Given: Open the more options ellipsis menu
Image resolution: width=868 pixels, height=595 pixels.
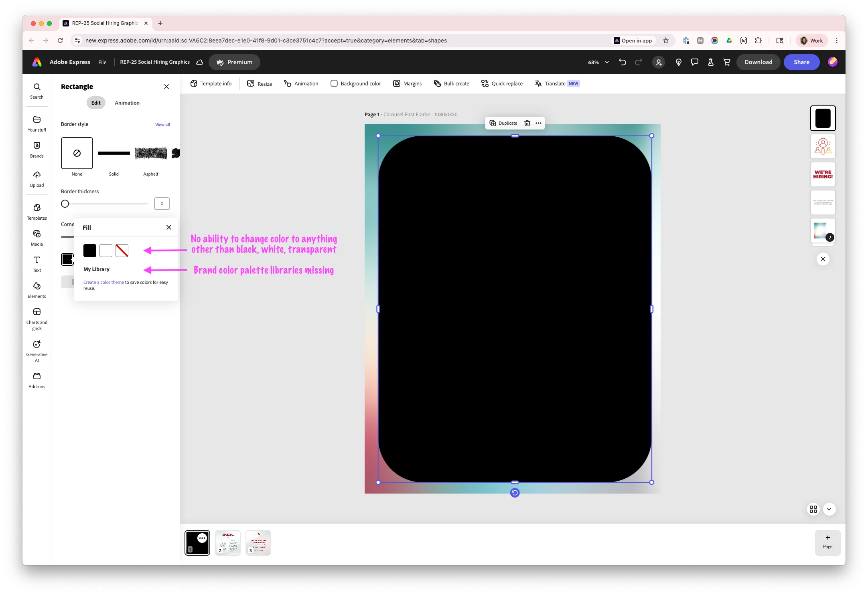Looking at the screenshot, I should [538, 123].
